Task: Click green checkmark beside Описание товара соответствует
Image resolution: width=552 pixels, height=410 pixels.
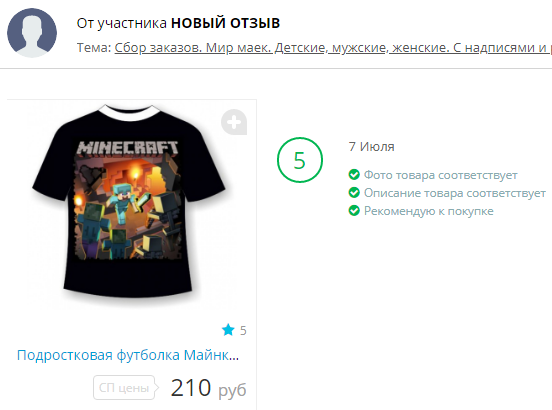Action: [x=354, y=193]
